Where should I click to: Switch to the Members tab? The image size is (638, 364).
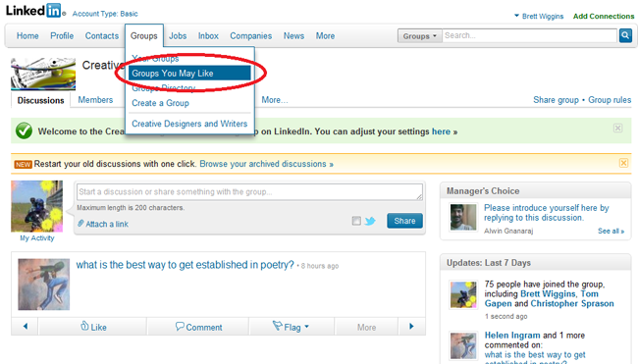click(x=95, y=100)
